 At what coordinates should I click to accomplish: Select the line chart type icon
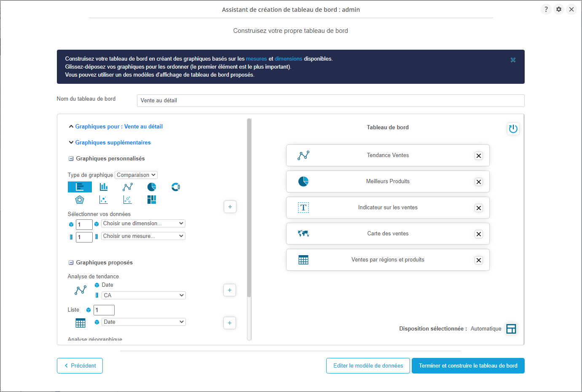(x=128, y=187)
